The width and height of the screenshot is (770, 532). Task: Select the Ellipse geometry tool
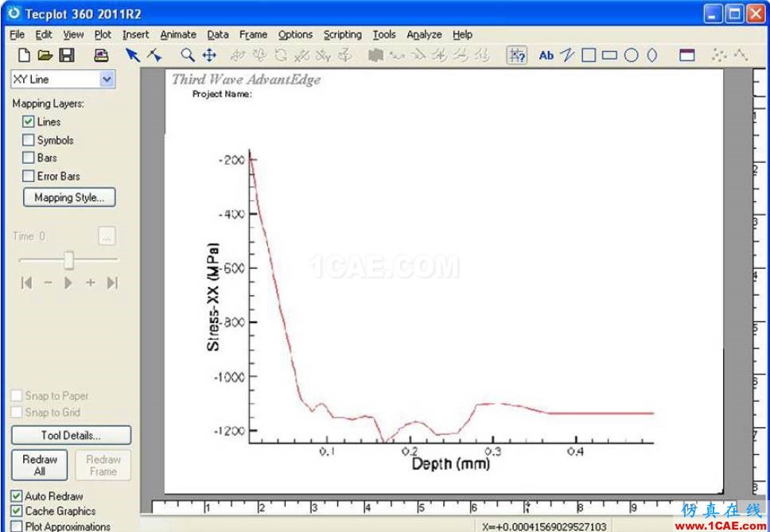click(x=652, y=56)
